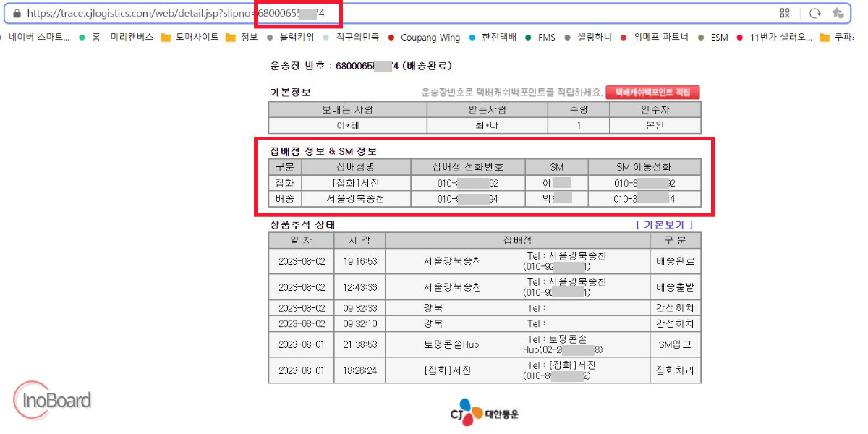Open the 11번가 셀러오 bookmark
Image resolution: width=868 pixels, height=434 pixels.
pyautogui.click(x=774, y=37)
